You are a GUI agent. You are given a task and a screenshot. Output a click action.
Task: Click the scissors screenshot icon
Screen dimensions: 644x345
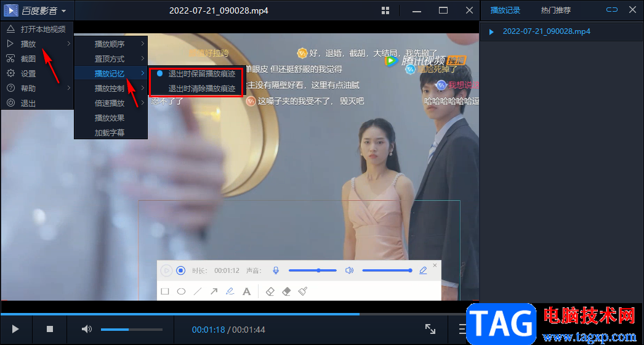pyautogui.click(x=10, y=59)
